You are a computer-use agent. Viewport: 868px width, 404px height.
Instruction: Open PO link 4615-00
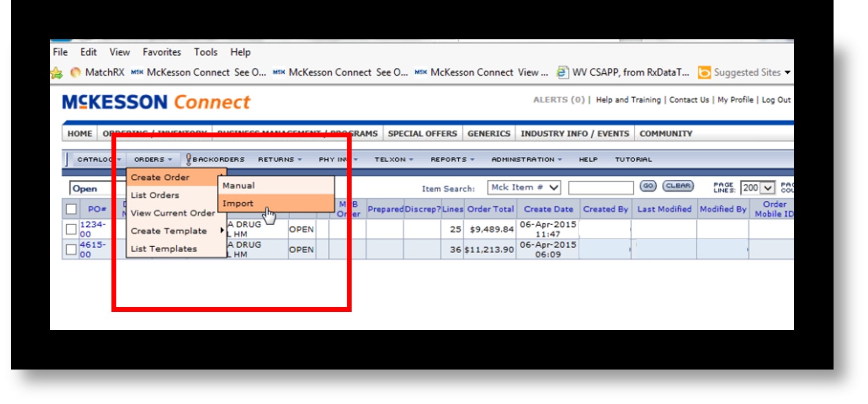pos(93,249)
